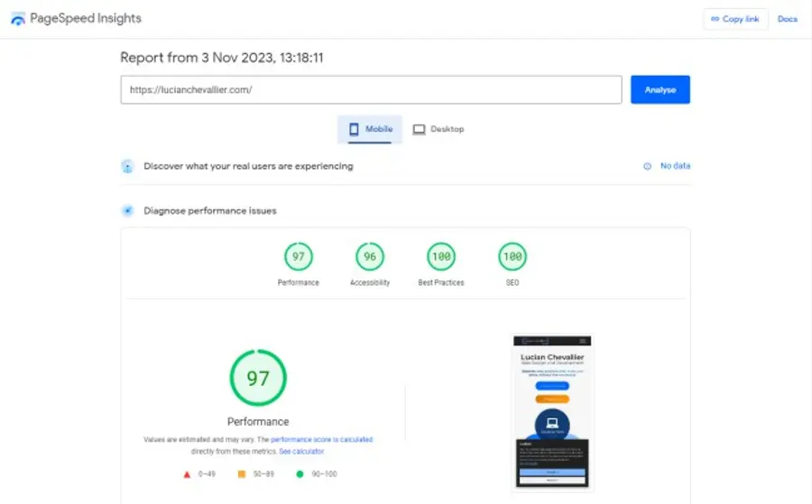The image size is (812, 504).
Task: Click the Diagnose performance issues icon
Action: [x=127, y=211]
